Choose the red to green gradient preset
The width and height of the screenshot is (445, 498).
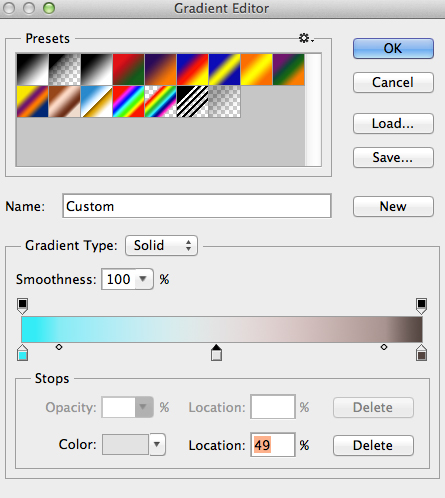click(x=128, y=69)
